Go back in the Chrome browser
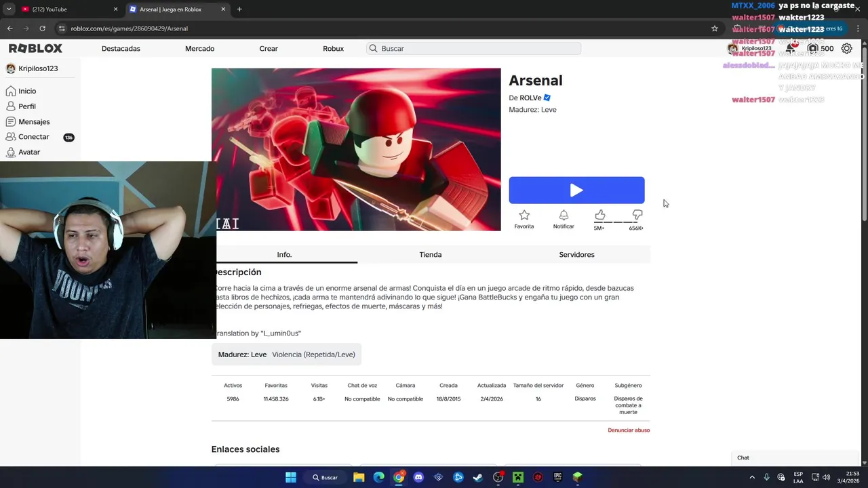This screenshot has width=868, height=488. pyautogui.click(x=9, y=28)
